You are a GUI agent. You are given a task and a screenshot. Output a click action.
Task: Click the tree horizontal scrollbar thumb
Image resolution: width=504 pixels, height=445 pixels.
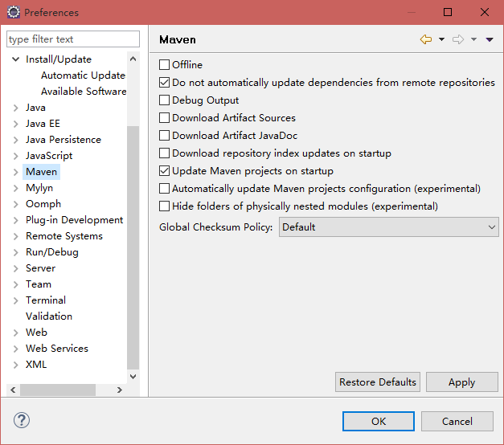(x=58, y=390)
